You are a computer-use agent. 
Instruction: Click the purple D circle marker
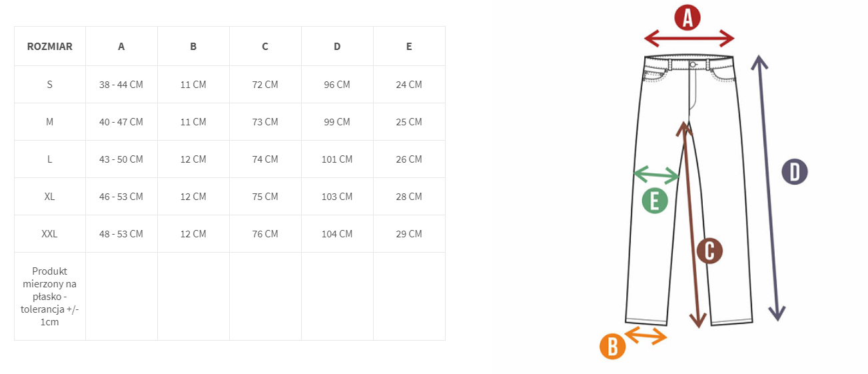click(794, 172)
